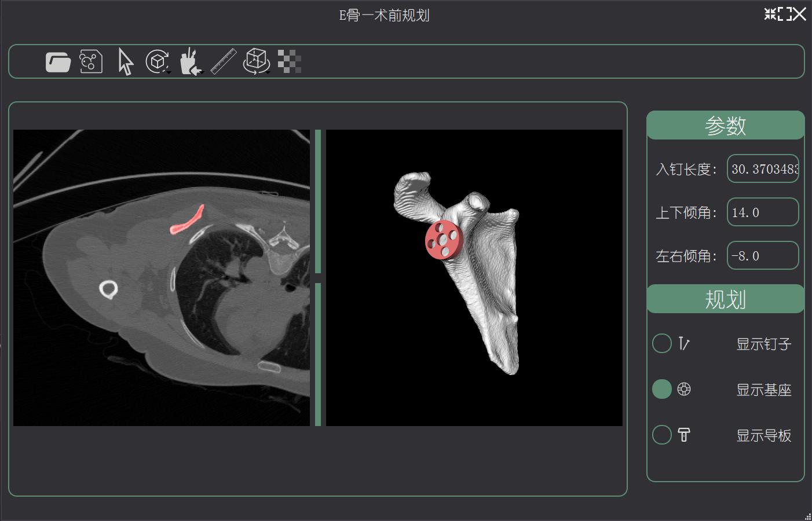This screenshot has height=521, width=812.
Task: Click the rotate 3D cube tool
Action: click(x=158, y=61)
